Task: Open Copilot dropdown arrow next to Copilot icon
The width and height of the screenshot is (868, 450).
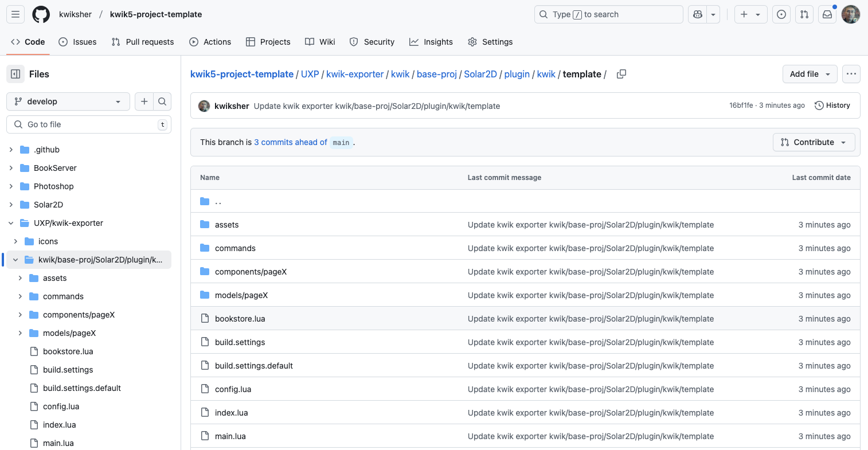Action: [713, 14]
